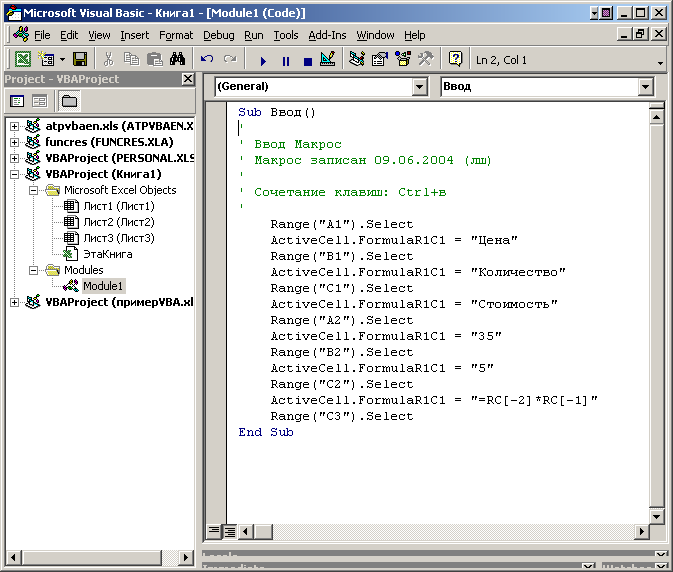Open the Help menu

pyautogui.click(x=415, y=35)
